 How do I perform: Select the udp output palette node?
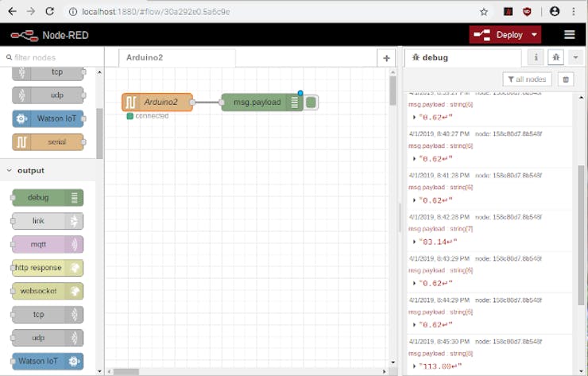point(48,338)
